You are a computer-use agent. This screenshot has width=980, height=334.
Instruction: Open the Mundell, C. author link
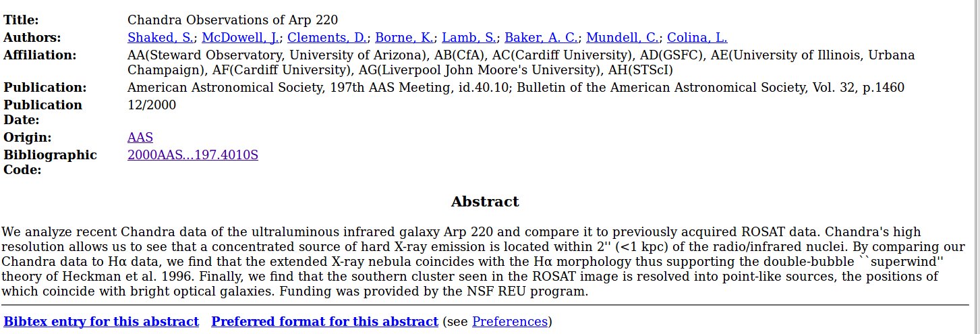point(623,38)
